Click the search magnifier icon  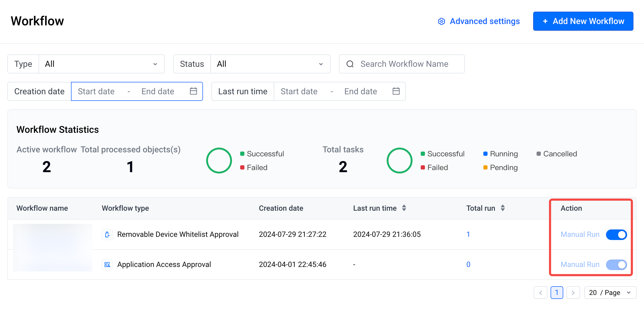coord(350,64)
